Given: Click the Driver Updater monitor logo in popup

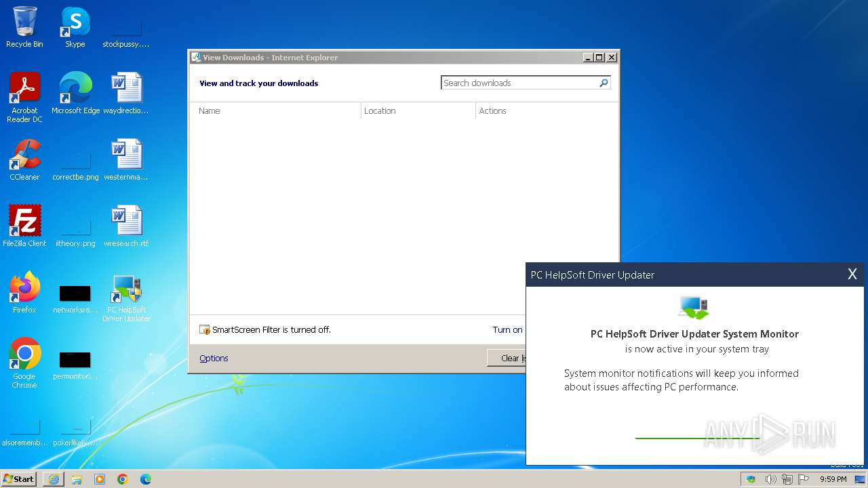Looking at the screenshot, I should [694, 307].
